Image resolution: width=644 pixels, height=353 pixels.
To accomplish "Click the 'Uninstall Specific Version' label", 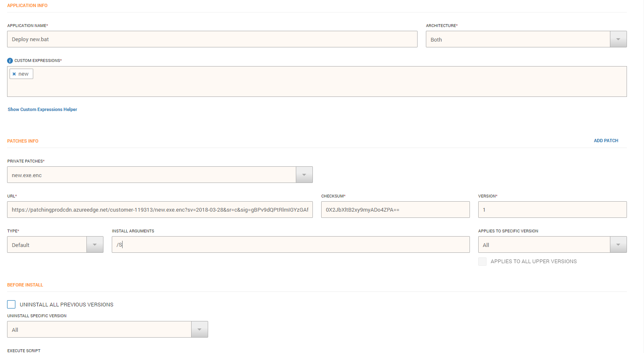I will click(37, 316).
